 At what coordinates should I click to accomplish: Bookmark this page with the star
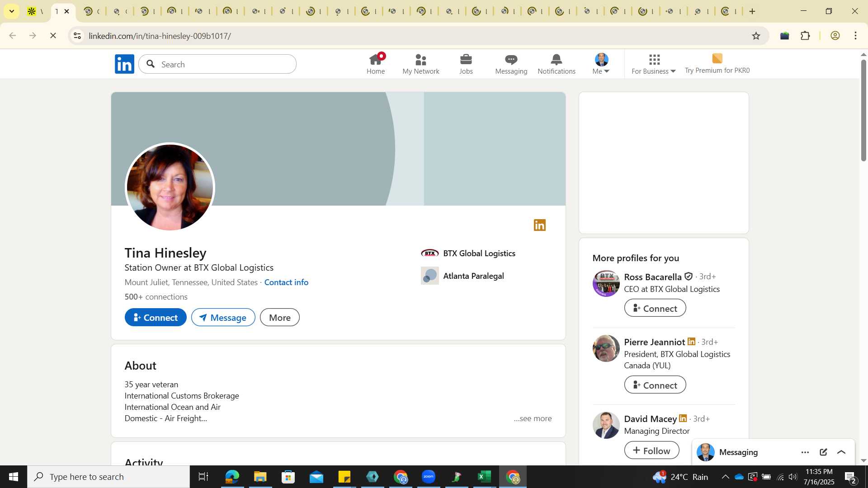pos(756,36)
